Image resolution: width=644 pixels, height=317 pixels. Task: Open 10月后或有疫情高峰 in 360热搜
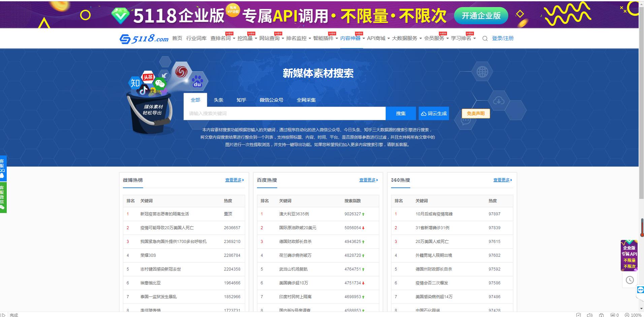coord(434,214)
